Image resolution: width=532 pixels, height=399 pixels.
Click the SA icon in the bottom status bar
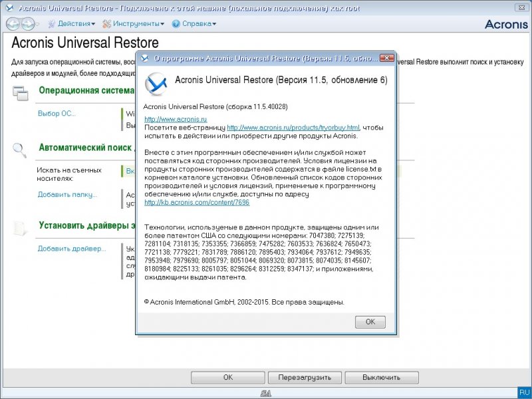[x=265, y=393]
